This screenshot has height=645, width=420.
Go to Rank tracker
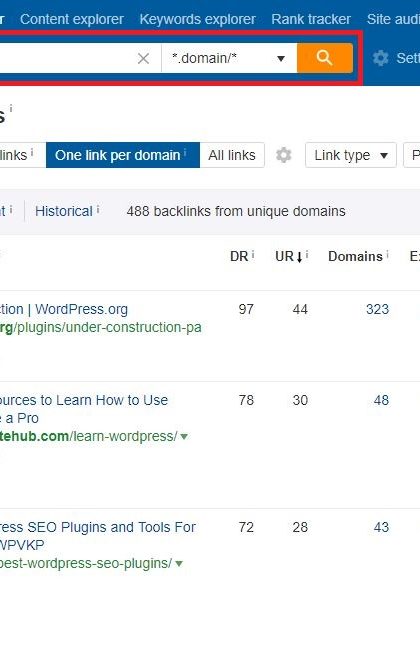[x=311, y=19]
